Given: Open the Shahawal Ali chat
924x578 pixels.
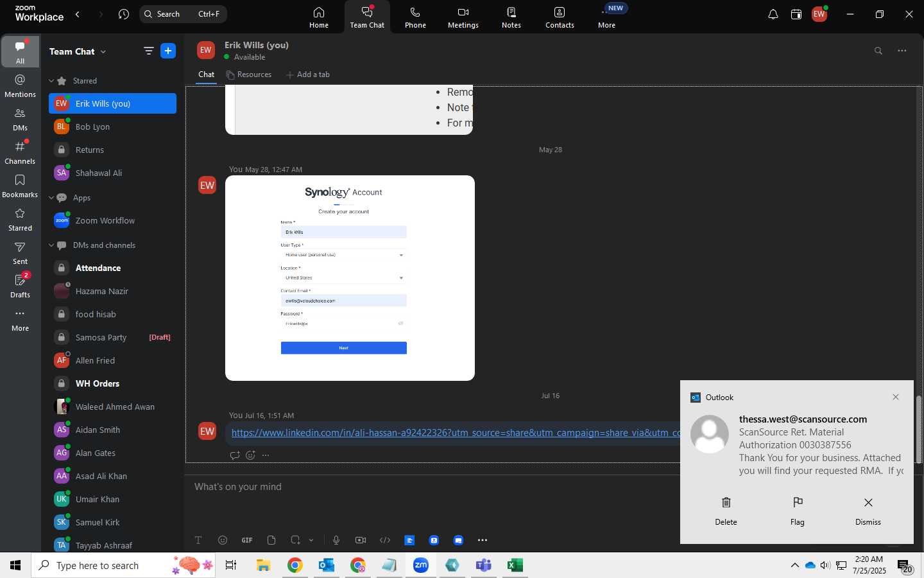Looking at the screenshot, I should click(112, 173).
